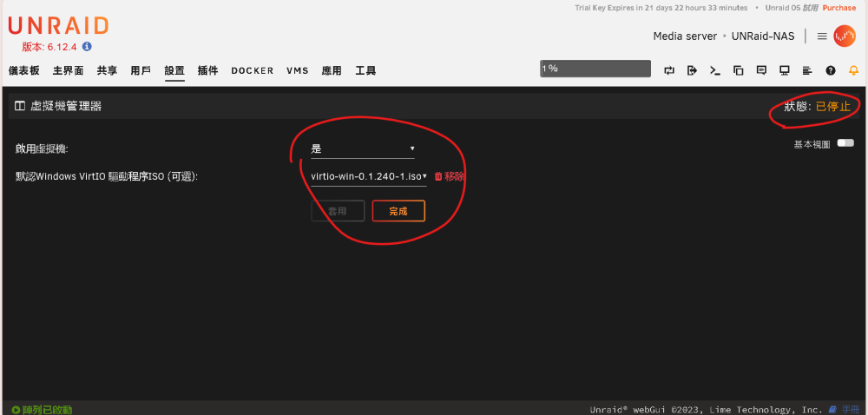
Task: Click the green array status icon in footer
Action: [x=16, y=410]
